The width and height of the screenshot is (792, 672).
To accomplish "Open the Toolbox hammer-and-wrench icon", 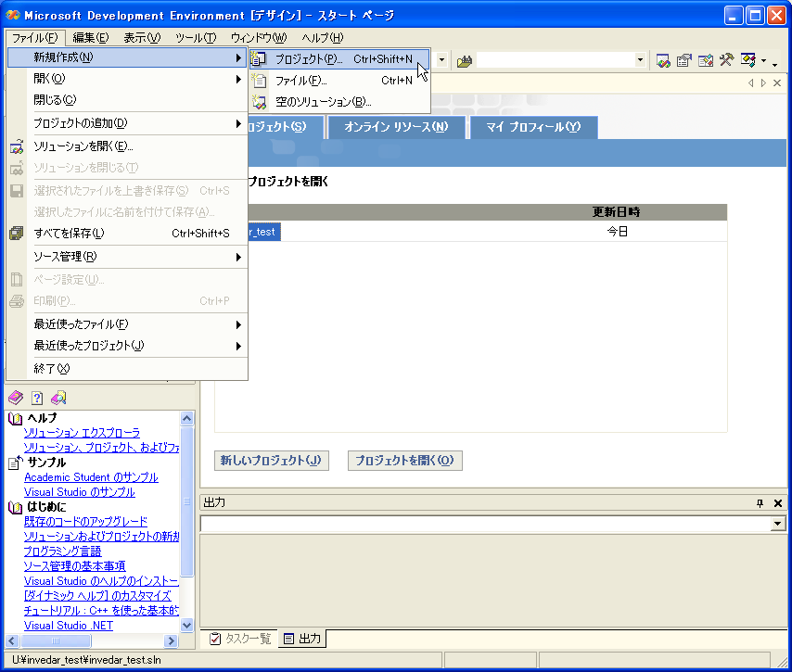I will 726,60.
